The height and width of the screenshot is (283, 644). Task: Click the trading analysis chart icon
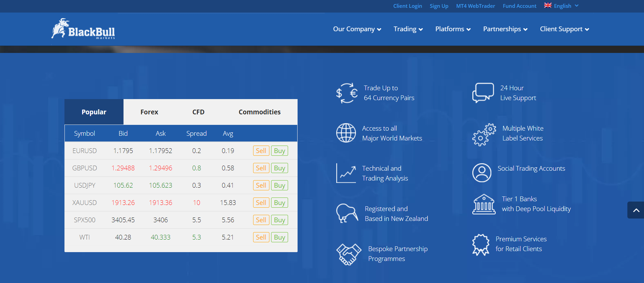pyautogui.click(x=346, y=173)
